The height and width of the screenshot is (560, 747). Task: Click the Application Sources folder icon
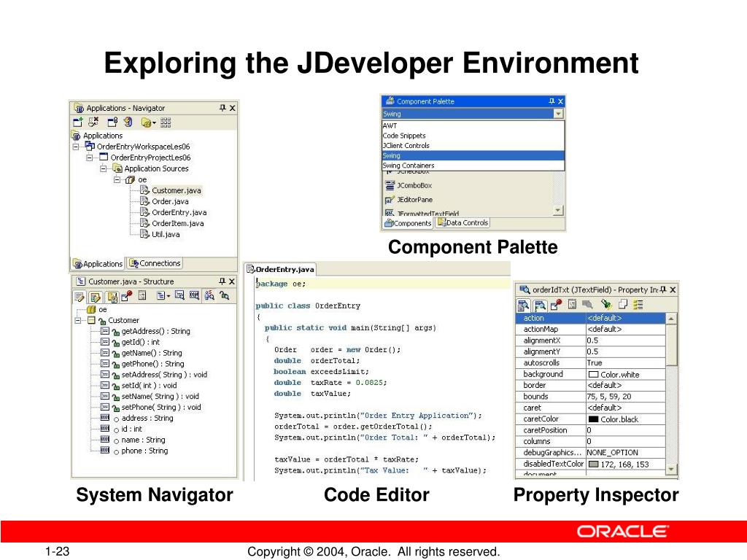(117, 168)
